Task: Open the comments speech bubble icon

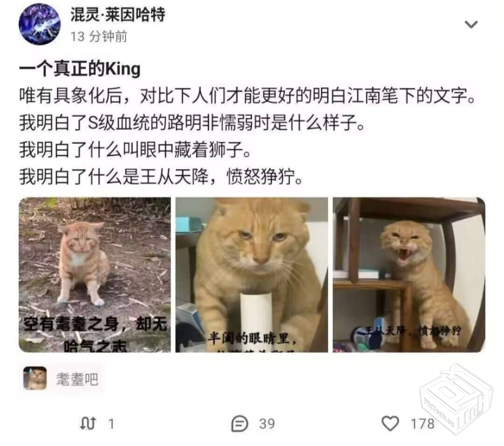Action: pos(240,424)
